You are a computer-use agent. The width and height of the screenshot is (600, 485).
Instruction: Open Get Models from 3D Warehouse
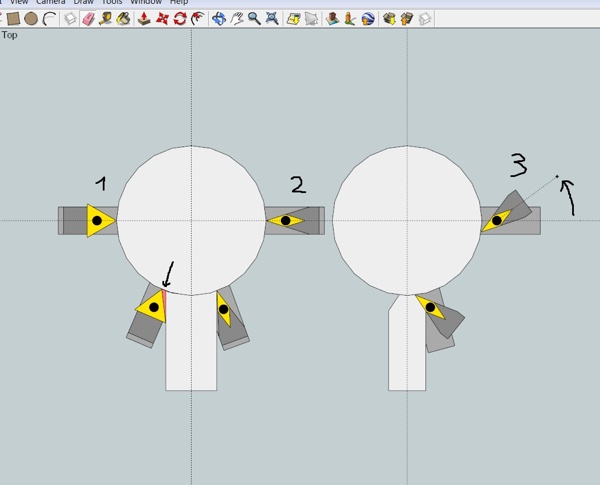click(389, 18)
